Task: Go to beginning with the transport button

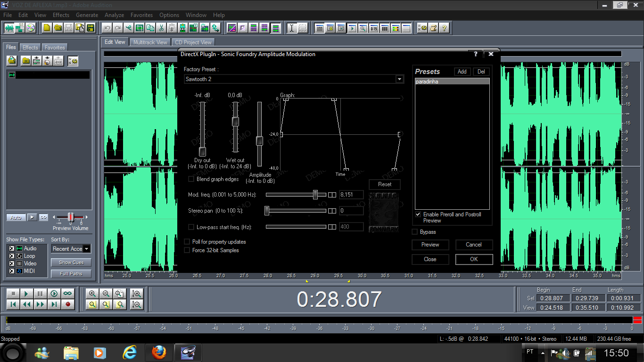Action: pos(13,304)
